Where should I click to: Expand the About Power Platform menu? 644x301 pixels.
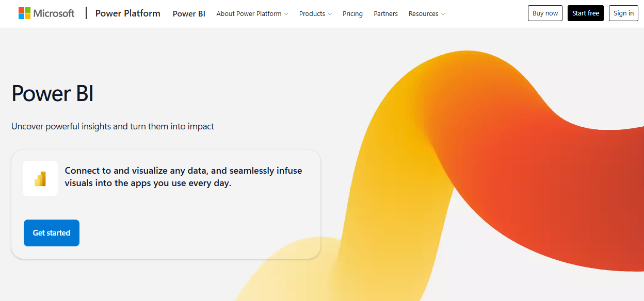point(252,14)
